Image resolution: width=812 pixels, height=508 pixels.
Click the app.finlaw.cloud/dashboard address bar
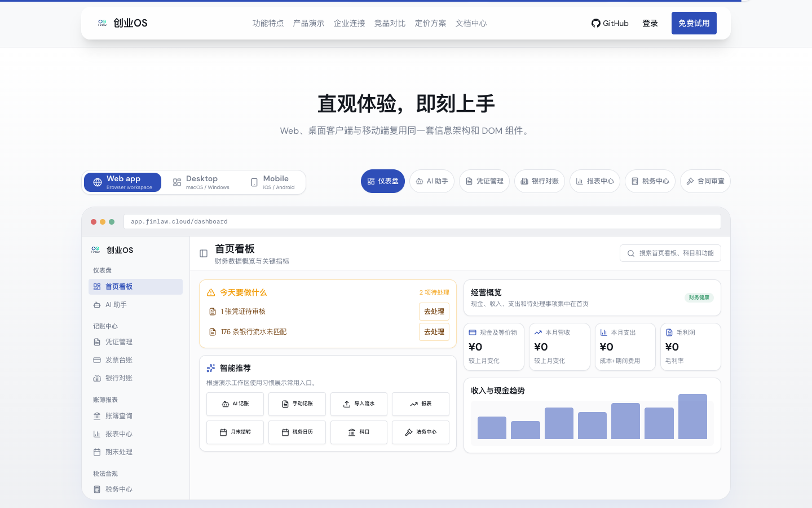pos(422,221)
